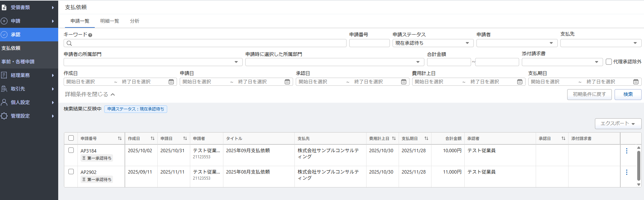The image size is (644, 200).
Task: Collapse the 詳細条件を閉じる section
Action: click(x=90, y=94)
